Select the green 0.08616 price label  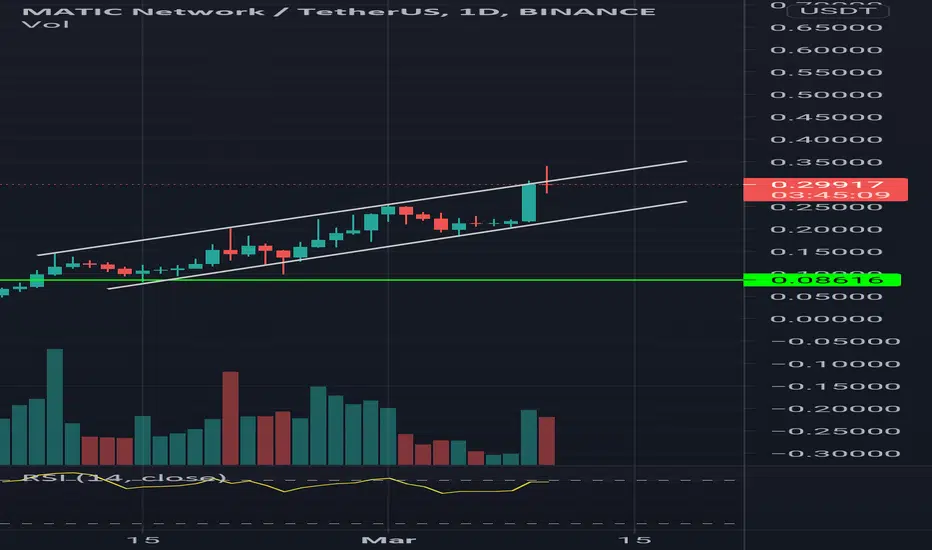[823, 279]
